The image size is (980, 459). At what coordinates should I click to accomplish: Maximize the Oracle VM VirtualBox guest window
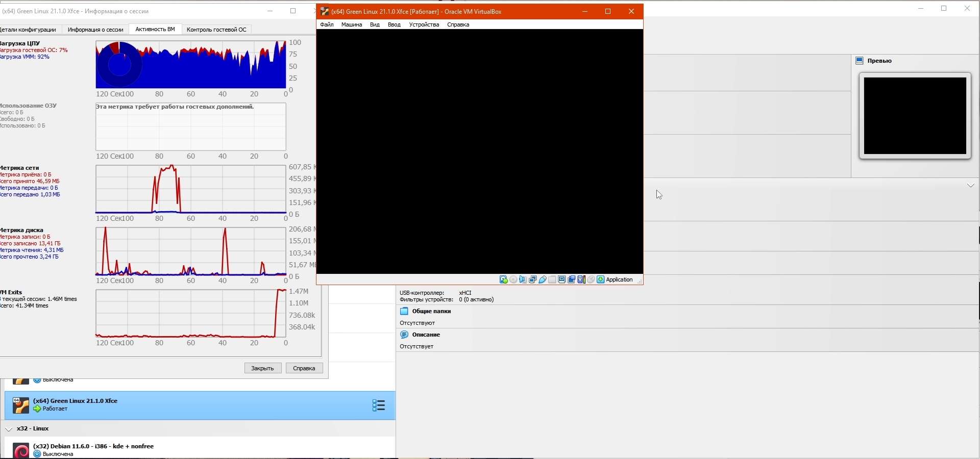(x=608, y=11)
